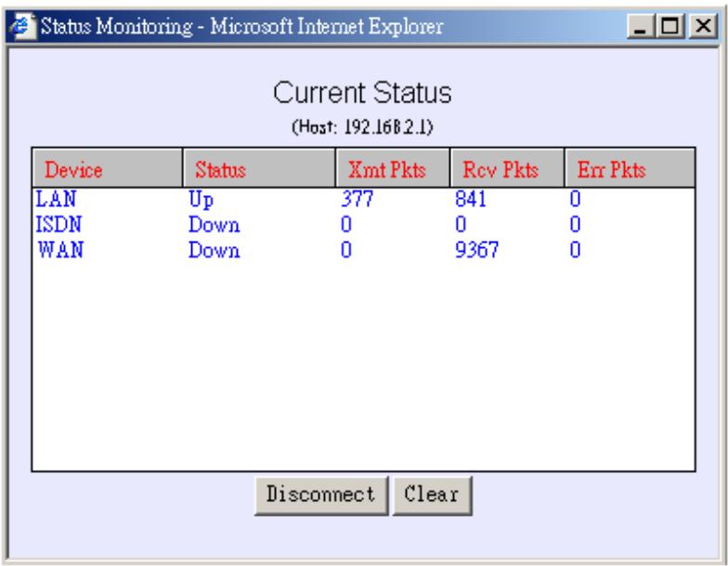Click the Device column header
This screenshot has width=728, height=566.
pyautogui.click(x=108, y=167)
